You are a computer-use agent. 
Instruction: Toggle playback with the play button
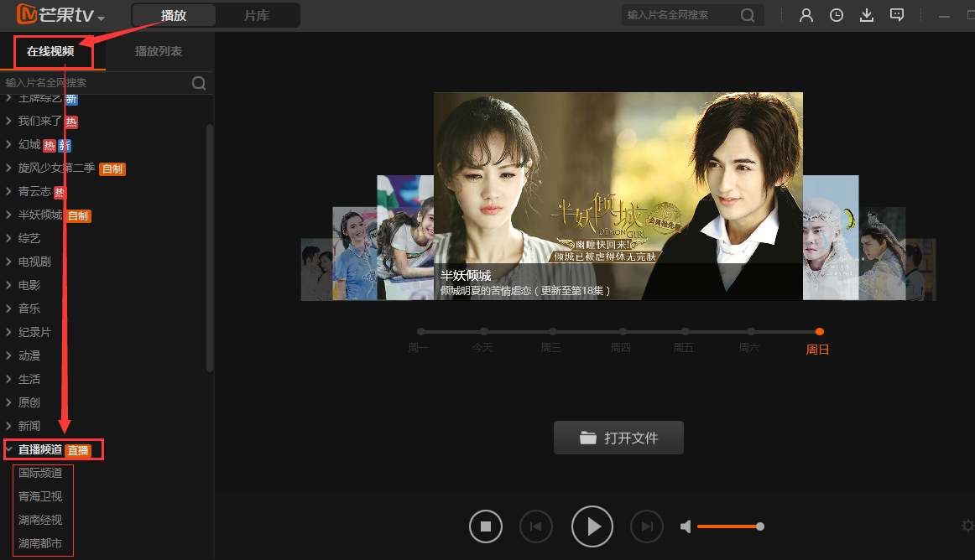tap(592, 526)
